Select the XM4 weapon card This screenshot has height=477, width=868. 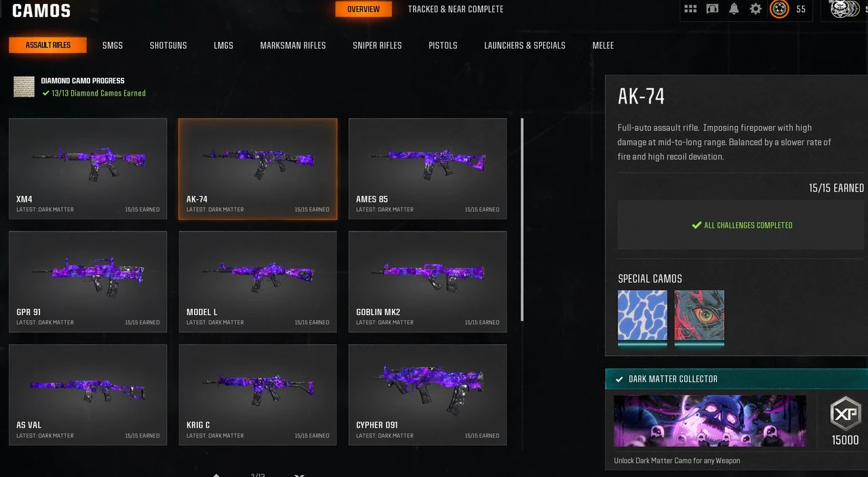coord(88,169)
